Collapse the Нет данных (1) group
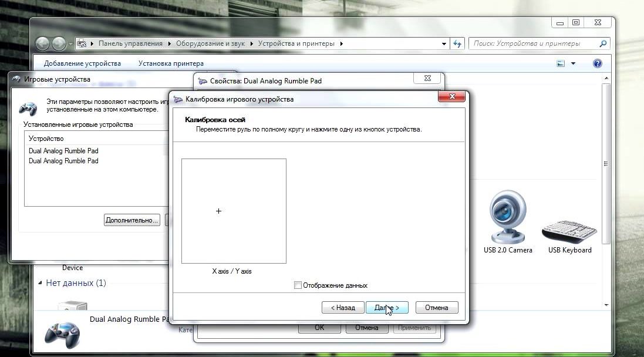 pos(41,283)
